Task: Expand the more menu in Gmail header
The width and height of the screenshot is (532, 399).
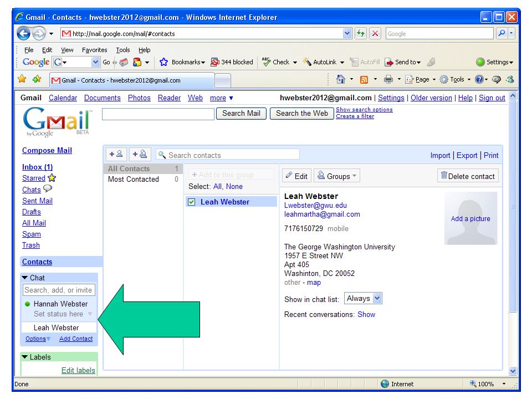Action: pos(222,98)
